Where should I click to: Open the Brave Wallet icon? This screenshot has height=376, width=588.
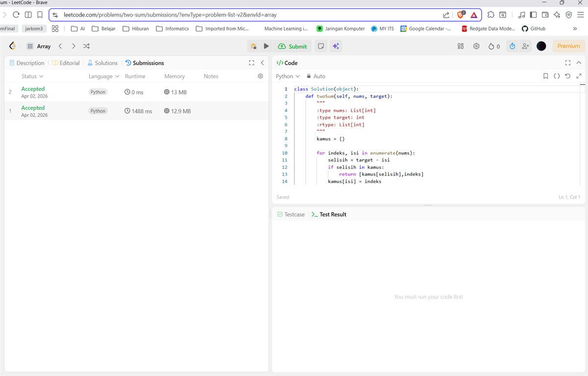(x=545, y=15)
